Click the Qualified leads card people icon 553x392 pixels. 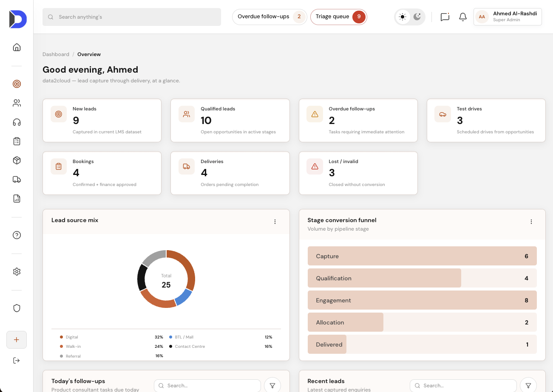point(187,114)
